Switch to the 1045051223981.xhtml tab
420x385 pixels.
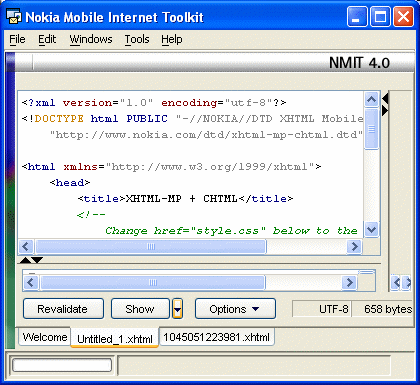click(217, 337)
